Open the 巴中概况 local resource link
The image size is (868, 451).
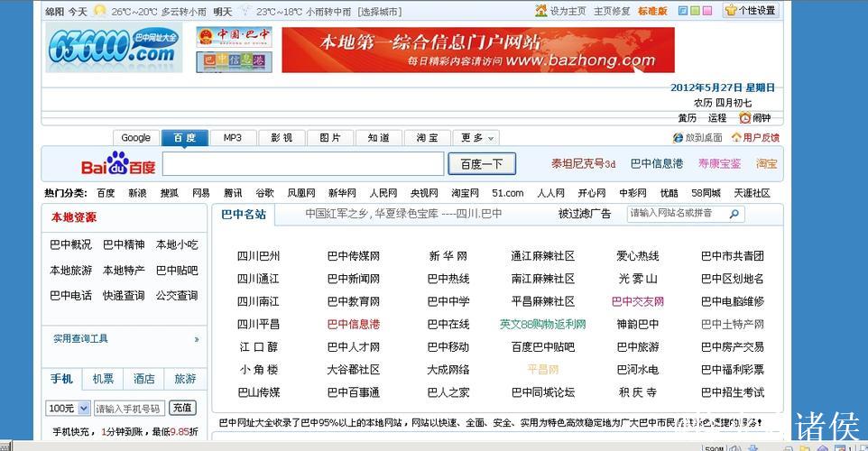point(71,244)
